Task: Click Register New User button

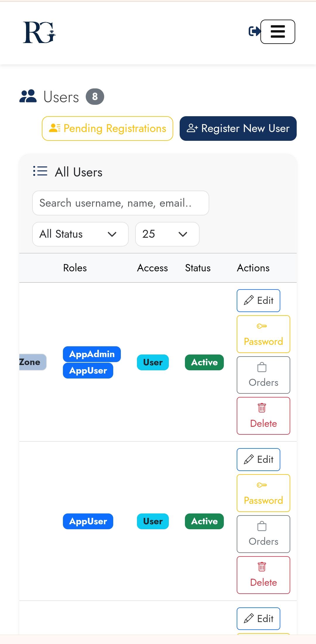Action: (238, 129)
